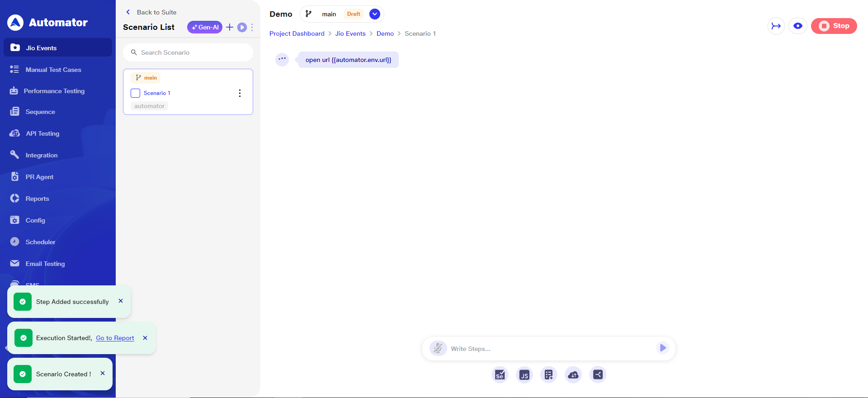Screen dimensions: 868x398
Task: Click the Selenium import icon
Action: click(500, 374)
